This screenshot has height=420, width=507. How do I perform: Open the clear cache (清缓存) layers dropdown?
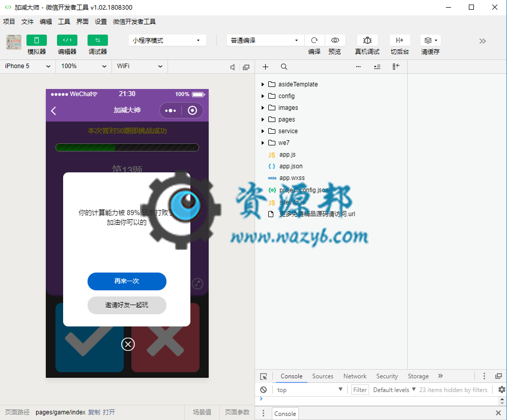click(430, 40)
